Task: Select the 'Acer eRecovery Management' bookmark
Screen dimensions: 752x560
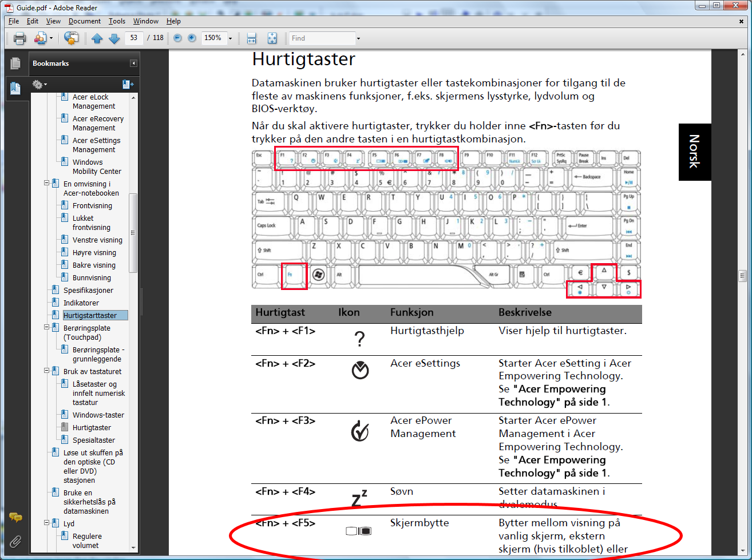Action: (98, 124)
